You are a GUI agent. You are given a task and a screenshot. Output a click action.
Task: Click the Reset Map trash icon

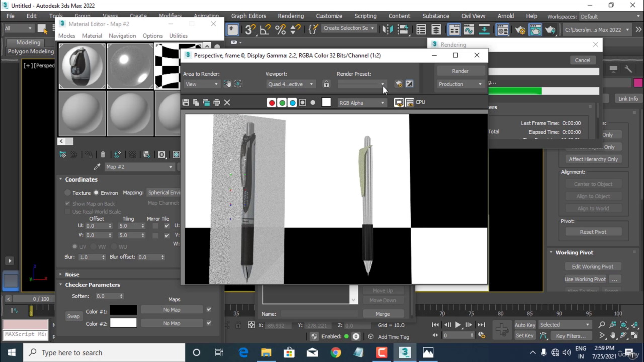tap(103, 155)
